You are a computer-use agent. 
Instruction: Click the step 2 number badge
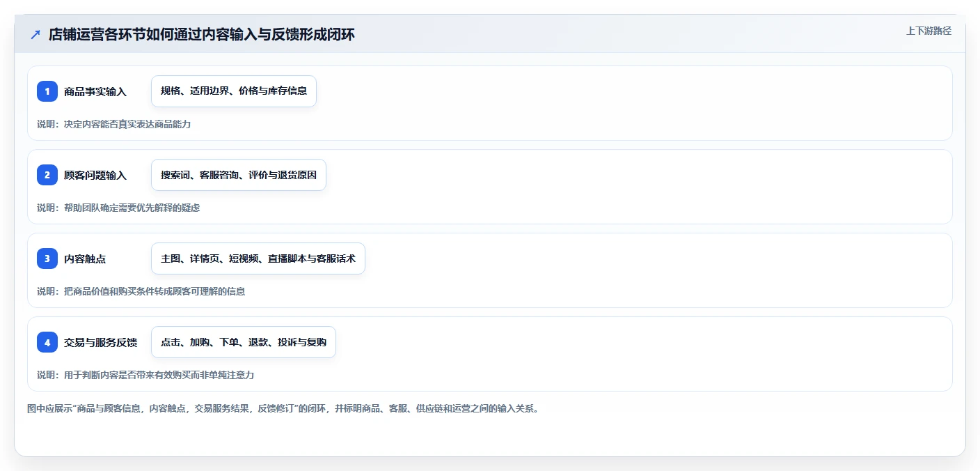pos(47,175)
